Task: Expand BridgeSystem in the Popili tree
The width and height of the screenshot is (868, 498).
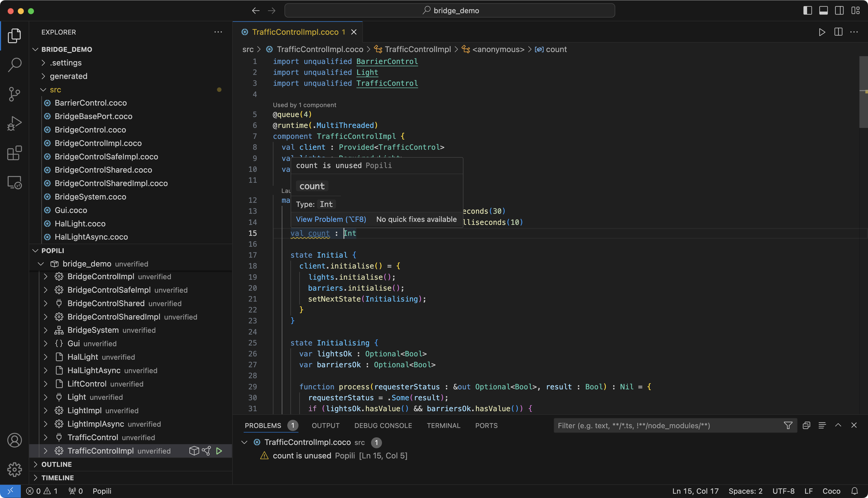Action: click(x=46, y=330)
